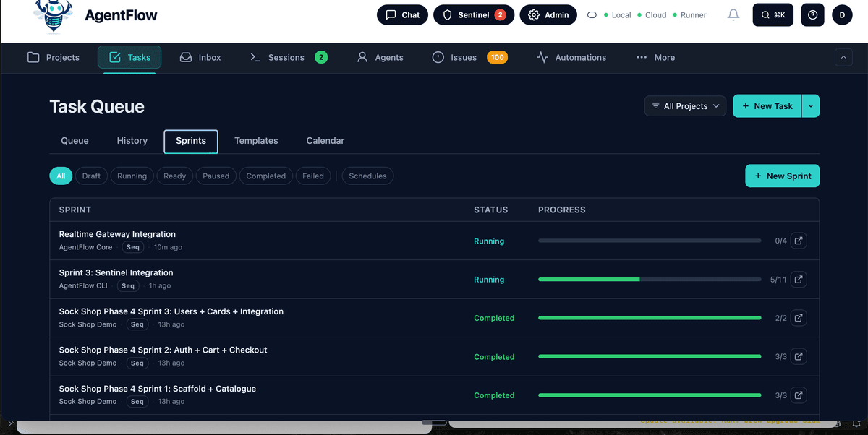868x435 pixels.
Task: Open Realtime Gateway Integration sprint external link icon
Action: [798, 241]
